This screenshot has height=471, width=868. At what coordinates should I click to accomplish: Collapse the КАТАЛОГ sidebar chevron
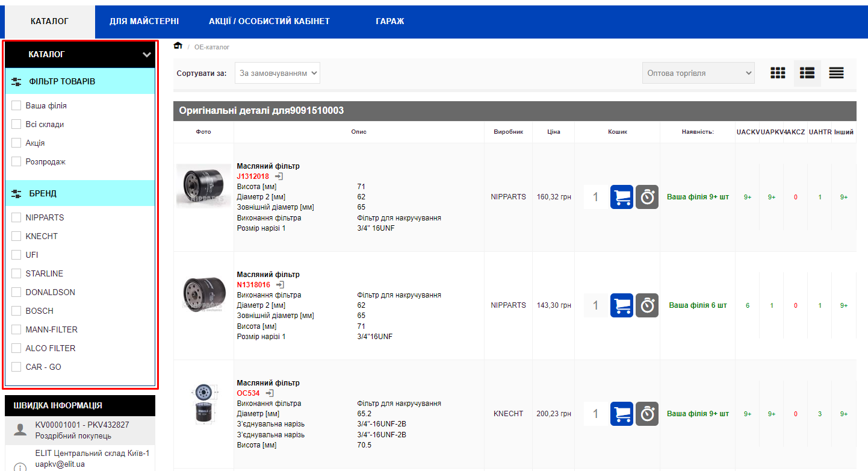(147, 55)
